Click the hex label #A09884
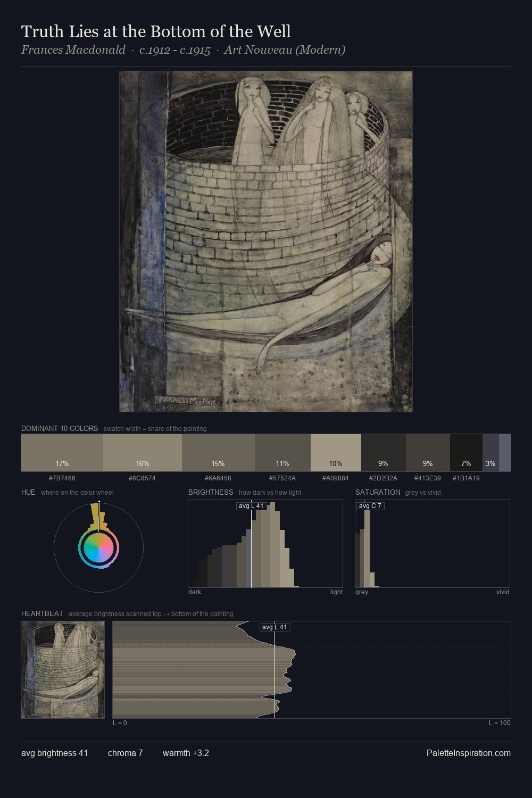The image size is (532, 798). click(336, 478)
